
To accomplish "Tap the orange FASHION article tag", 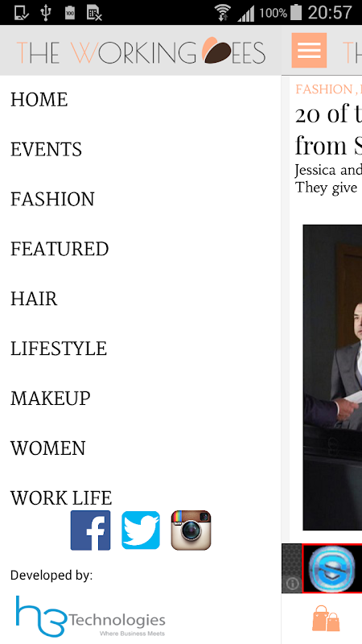I will point(324,89).
